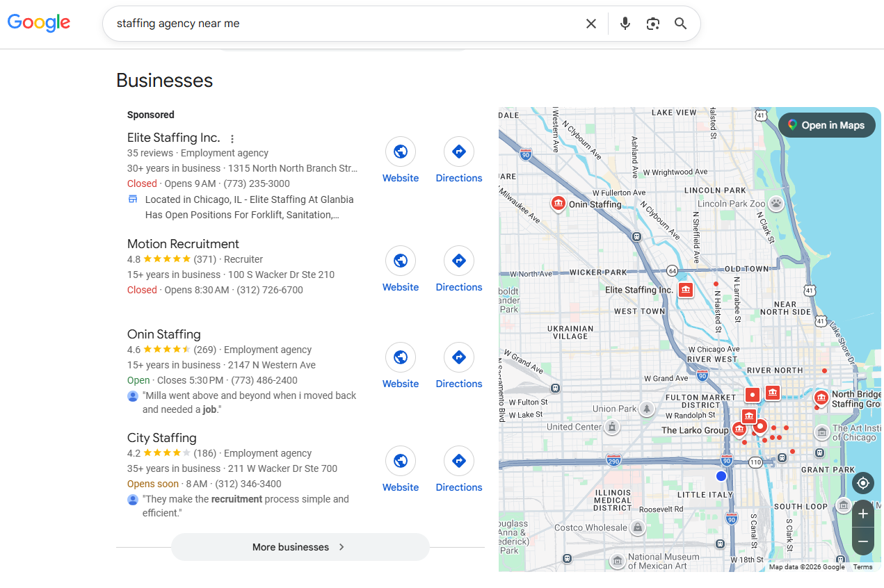Screen dimensions: 884x588
Task: Click the Union Park map marker
Action: 647,409
